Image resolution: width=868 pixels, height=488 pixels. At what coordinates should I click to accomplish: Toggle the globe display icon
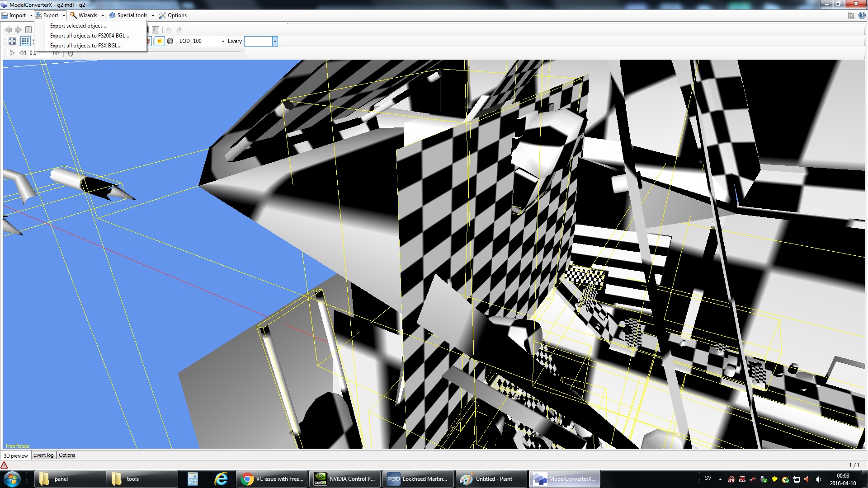click(170, 41)
